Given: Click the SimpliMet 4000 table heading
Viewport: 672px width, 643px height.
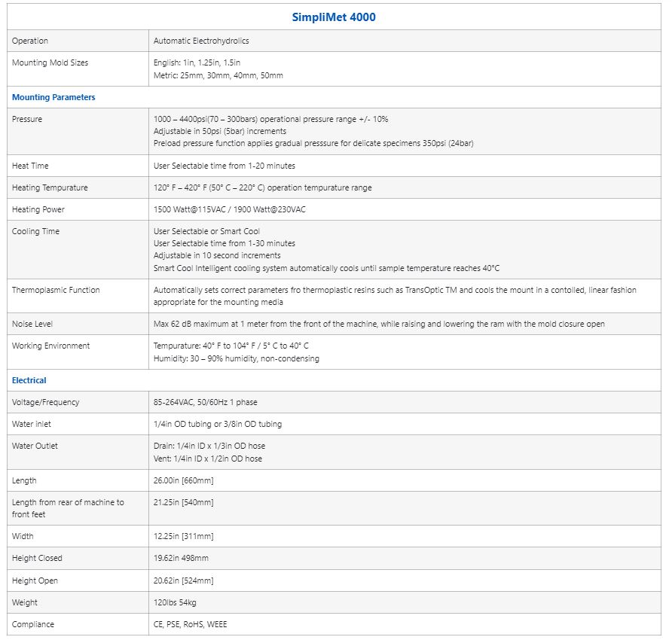Looking at the screenshot, I should click(334, 17).
